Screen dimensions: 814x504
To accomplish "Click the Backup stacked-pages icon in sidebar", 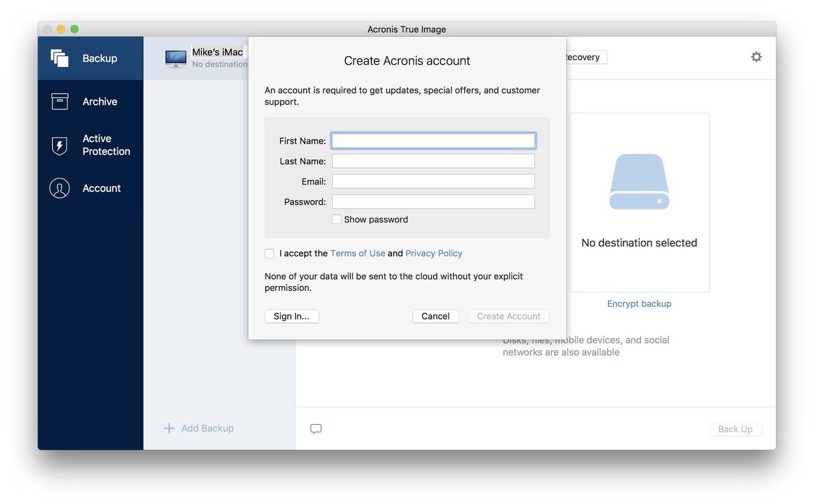I will coord(60,58).
